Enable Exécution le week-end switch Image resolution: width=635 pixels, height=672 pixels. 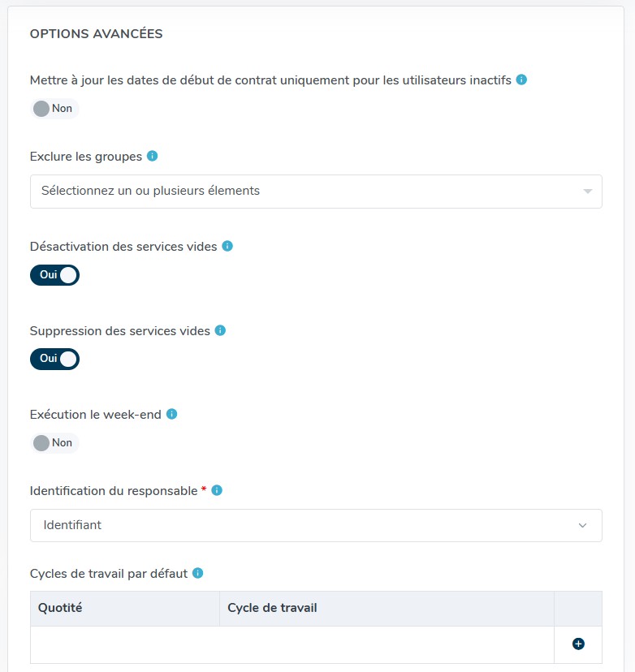pyautogui.click(x=54, y=443)
